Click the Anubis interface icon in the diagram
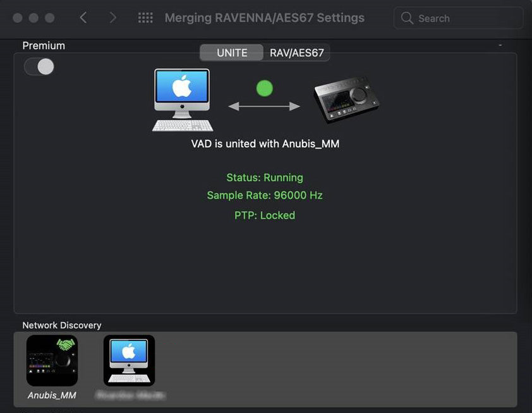The height and width of the screenshot is (413, 532). pyautogui.click(x=344, y=98)
